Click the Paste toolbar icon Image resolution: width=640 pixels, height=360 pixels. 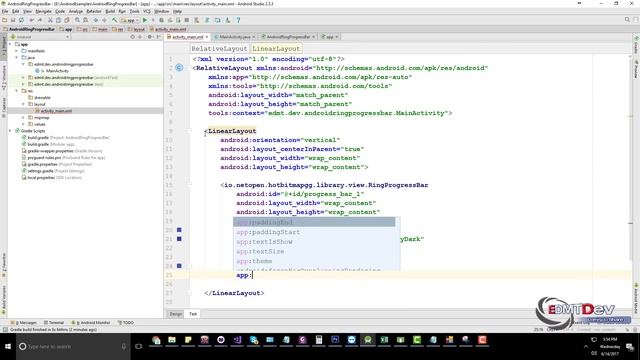pos(67,20)
